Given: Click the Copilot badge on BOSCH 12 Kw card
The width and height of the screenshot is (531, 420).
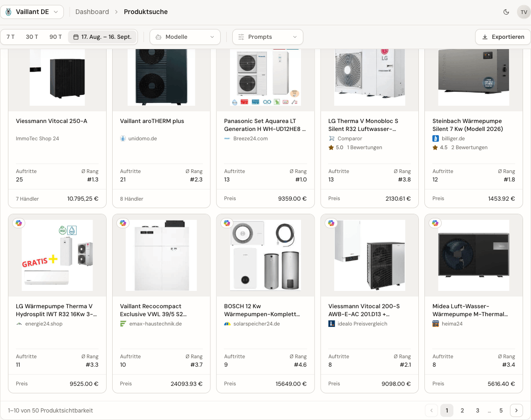Looking at the screenshot, I should [x=227, y=223].
